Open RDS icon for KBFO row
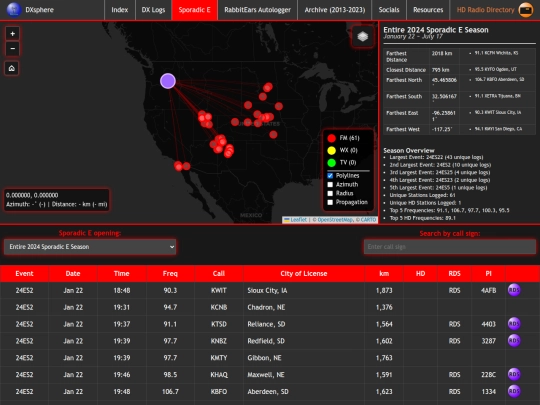The width and height of the screenshot is (540, 405). 514,391
